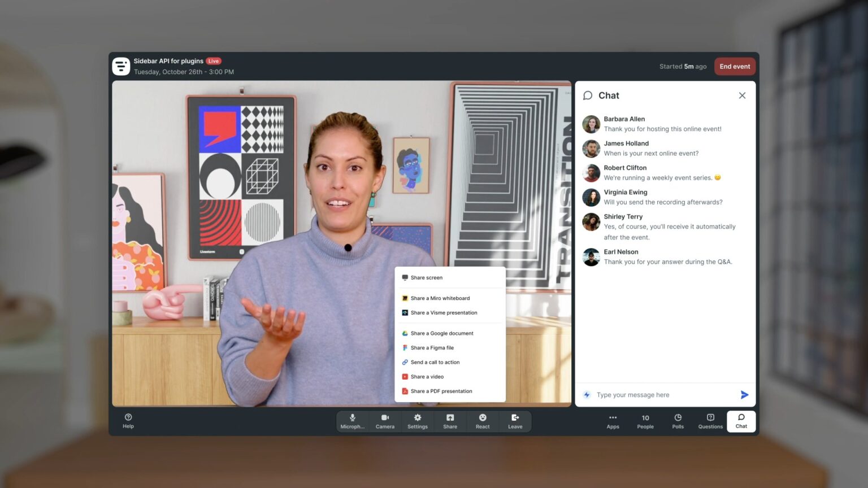
Task: Open the React emoji menu
Action: point(482,421)
